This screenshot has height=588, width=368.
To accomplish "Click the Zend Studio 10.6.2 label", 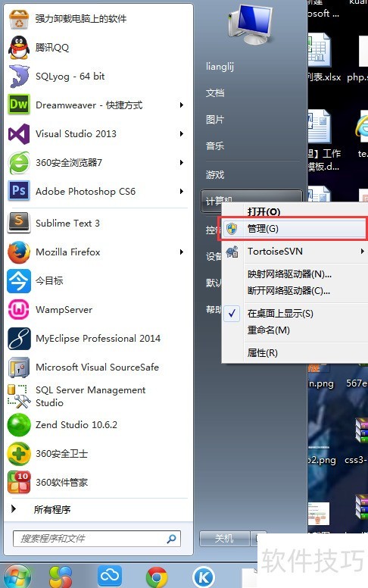I will 76,425.
